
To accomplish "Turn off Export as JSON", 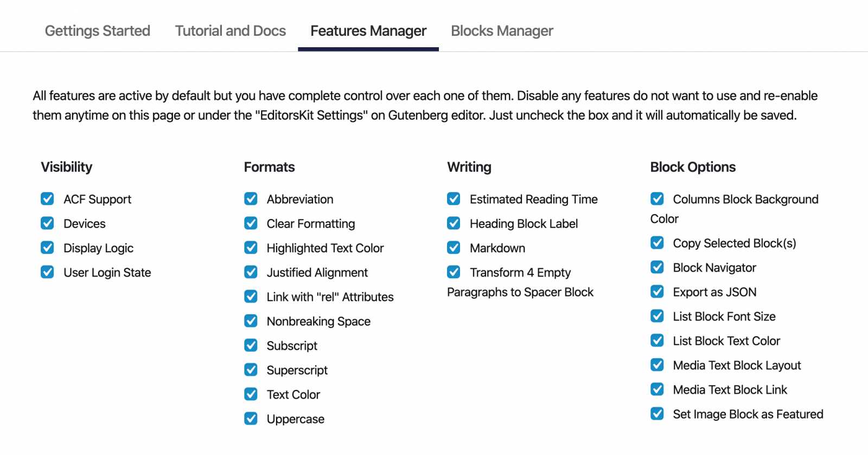I will click(657, 292).
